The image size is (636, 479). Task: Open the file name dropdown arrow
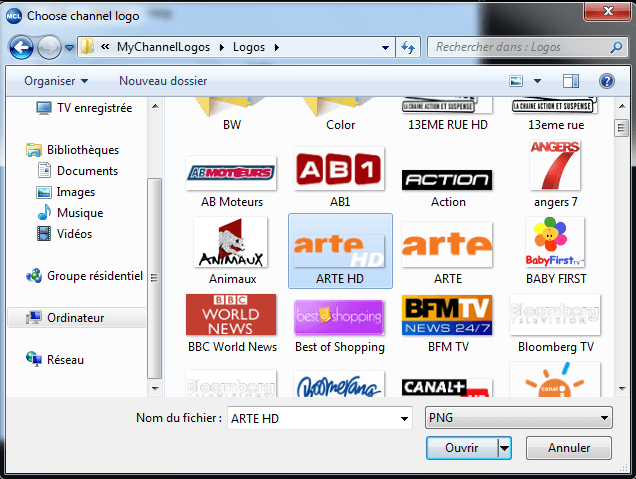point(404,418)
